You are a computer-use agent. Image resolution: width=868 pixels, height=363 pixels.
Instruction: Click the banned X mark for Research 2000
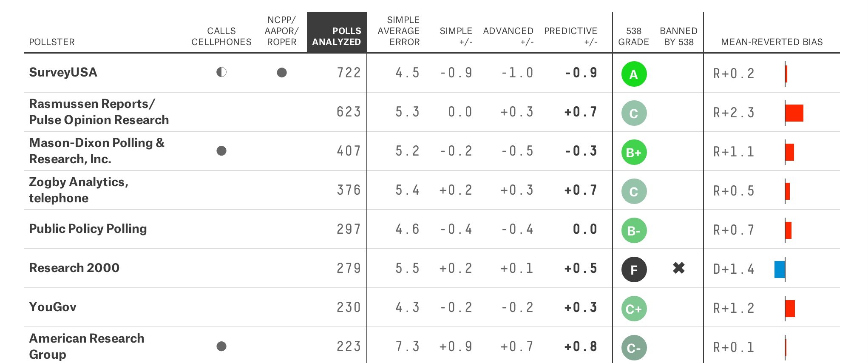[x=679, y=268]
